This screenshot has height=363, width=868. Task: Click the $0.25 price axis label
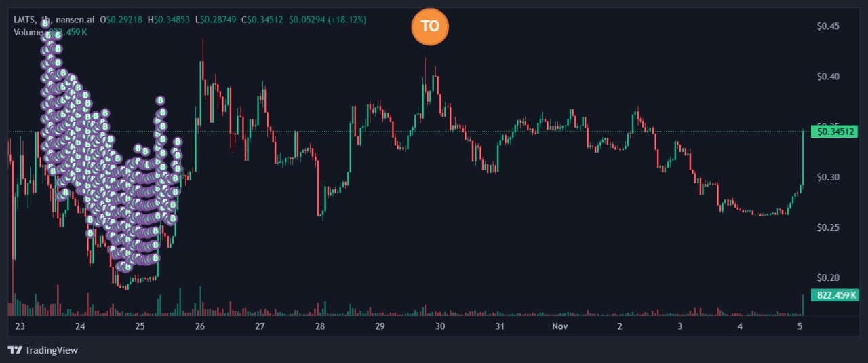[x=829, y=227]
